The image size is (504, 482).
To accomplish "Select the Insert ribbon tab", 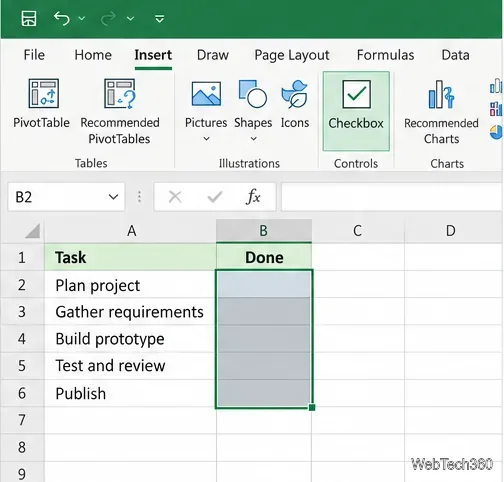I will (x=153, y=55).
